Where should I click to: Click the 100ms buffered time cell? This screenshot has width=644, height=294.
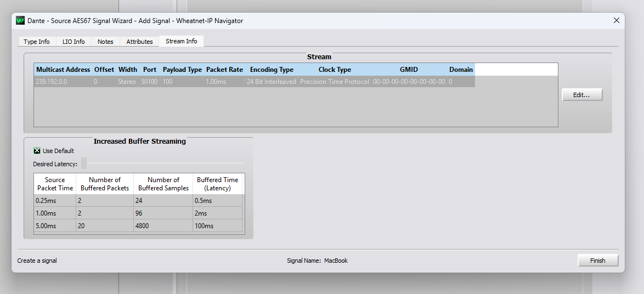pyautogui.click(x=217, y=226)
